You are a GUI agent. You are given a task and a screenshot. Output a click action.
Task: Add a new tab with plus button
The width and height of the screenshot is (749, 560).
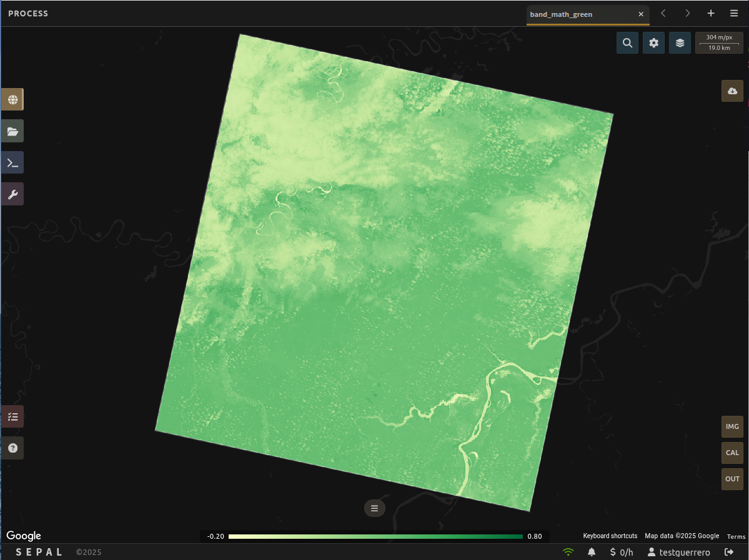coord(710,14)
